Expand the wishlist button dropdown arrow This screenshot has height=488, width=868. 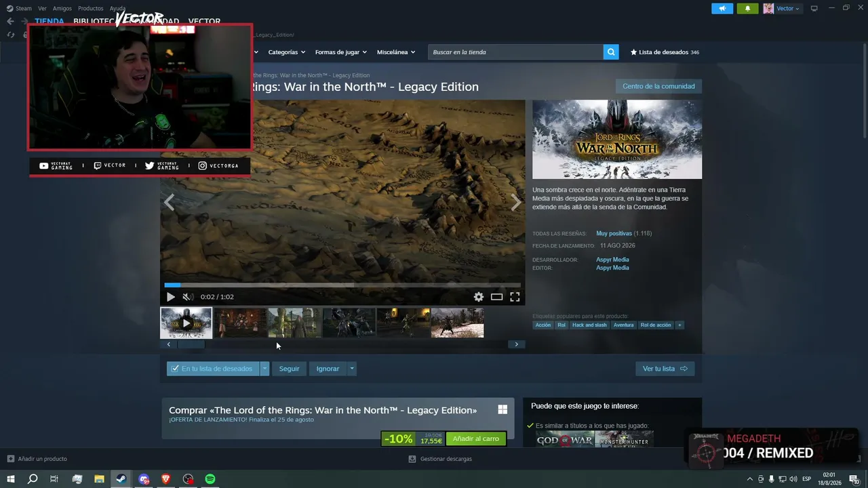pyautogui.click(x=264, y=369)
